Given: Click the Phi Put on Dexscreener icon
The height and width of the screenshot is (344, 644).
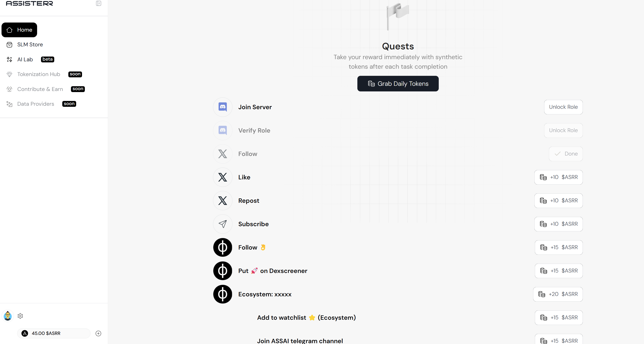Looking at the screenshot, I should [x=222, y=270].
